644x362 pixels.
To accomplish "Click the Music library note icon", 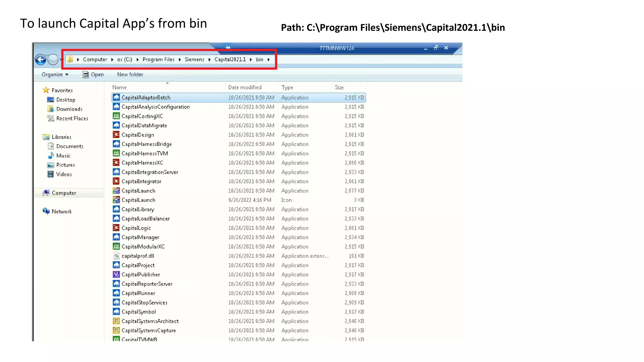I will [51, 156].
